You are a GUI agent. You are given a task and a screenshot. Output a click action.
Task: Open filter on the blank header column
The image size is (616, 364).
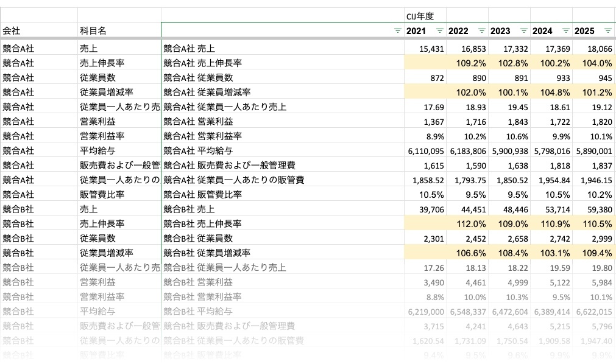(397, 30)
